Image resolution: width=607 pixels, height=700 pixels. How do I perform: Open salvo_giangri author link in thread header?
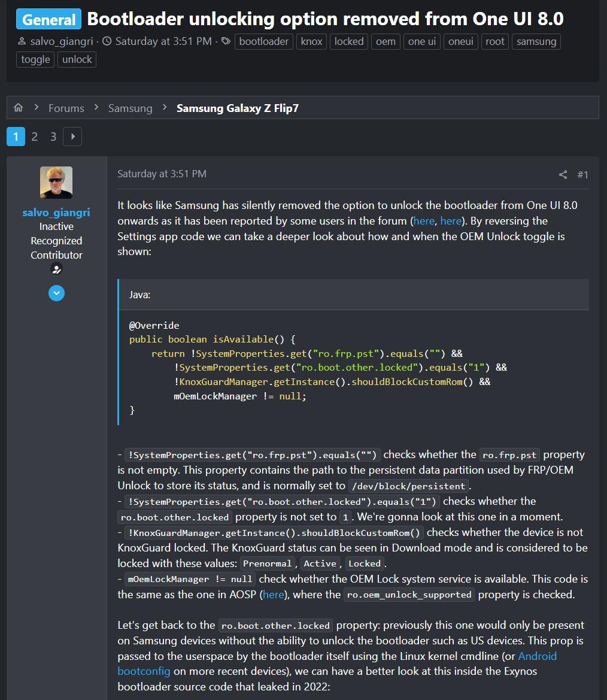[x=62, y=41]
